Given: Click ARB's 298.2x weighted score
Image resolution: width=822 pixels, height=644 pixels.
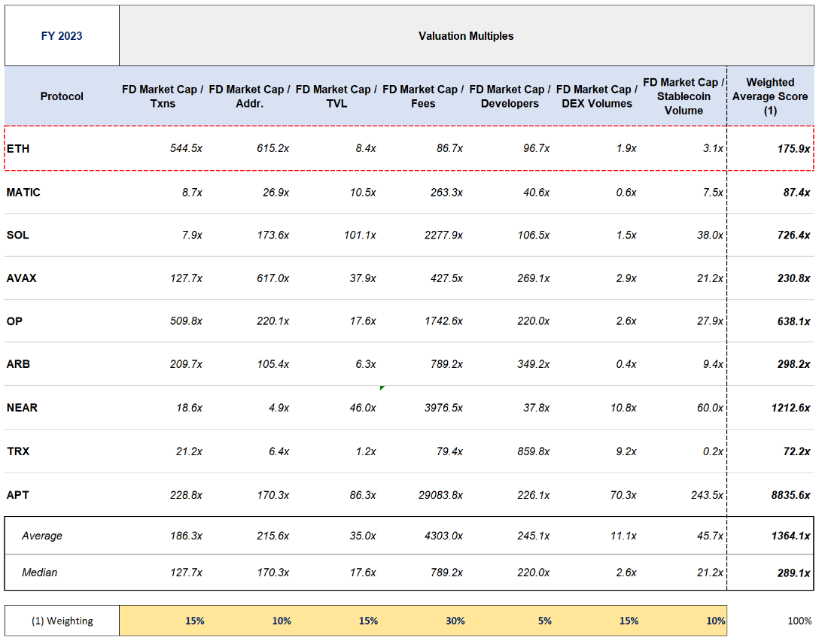Looking at the screenshot, I should tap(793, 363).
